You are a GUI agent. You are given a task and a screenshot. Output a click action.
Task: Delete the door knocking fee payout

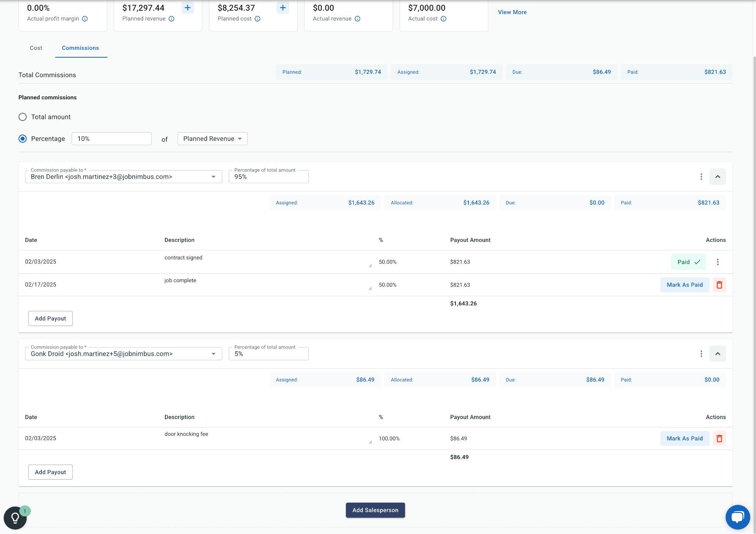pos(719,438)
